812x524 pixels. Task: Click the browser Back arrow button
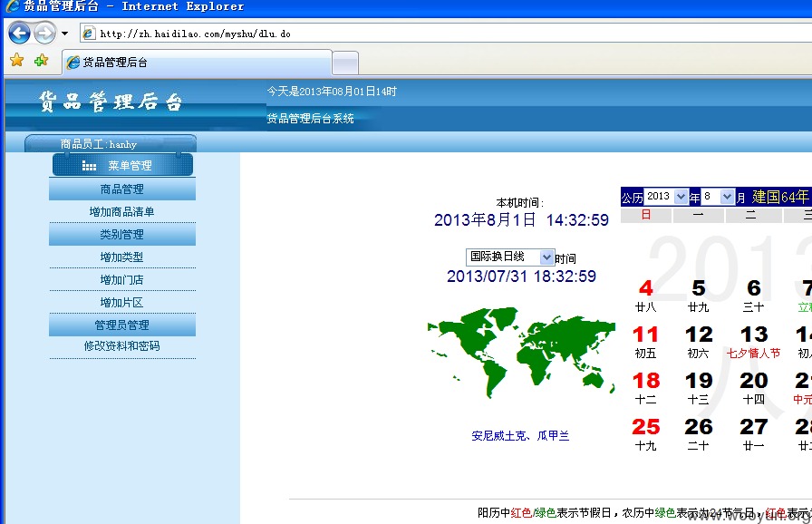pyautogui.click(x=19, y=34)
